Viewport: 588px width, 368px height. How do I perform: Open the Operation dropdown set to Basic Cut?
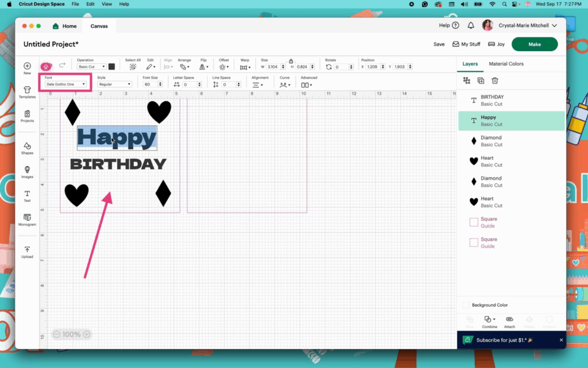[91, 67]
